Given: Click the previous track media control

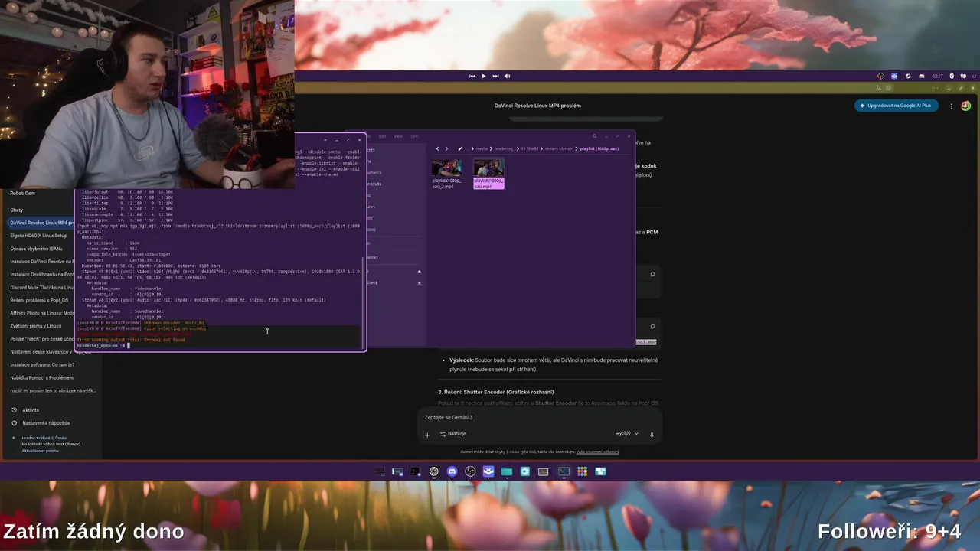Looking at the screenshot, I should tap(472, 76).
